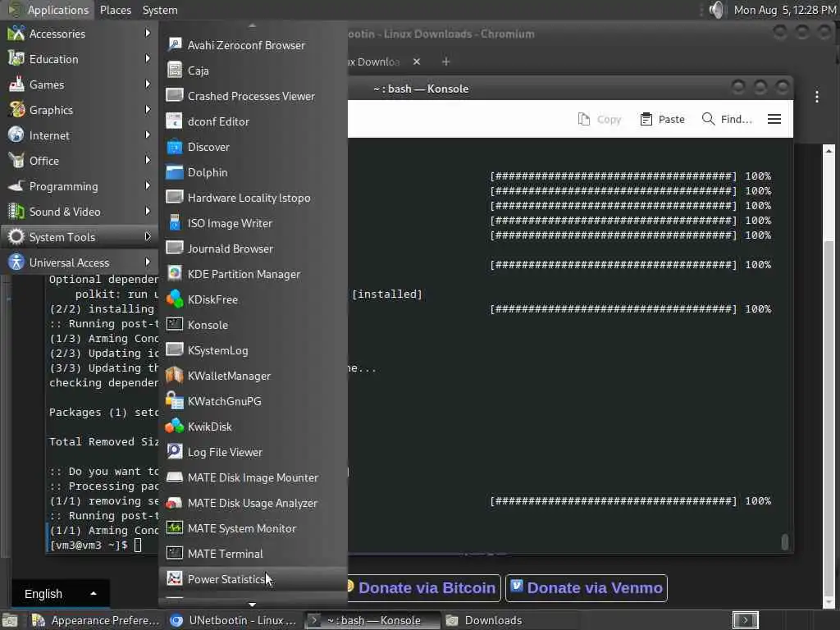The width and height of the screenshot is (840, 630).
Task: Open Journald Browser
Action: (x=253, y=249)
